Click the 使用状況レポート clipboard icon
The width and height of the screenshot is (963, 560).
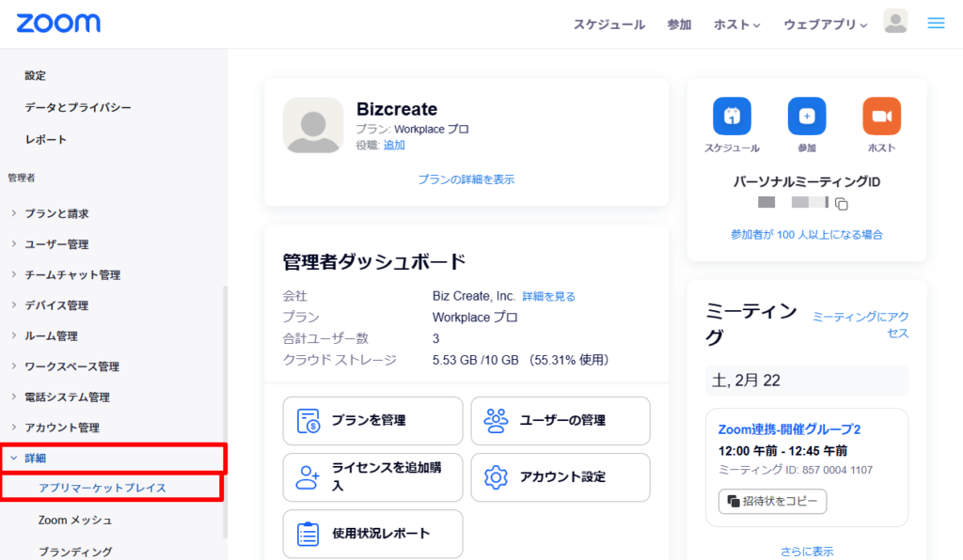click(x=308, y=534)
